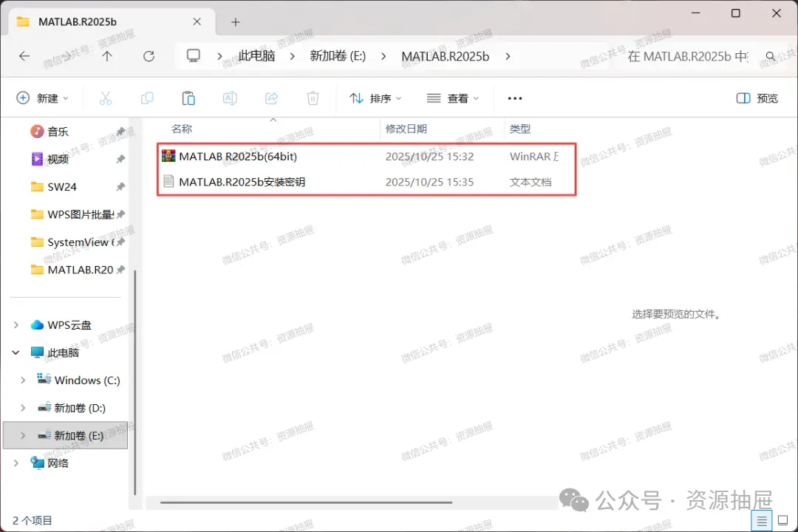Viewport: 798px width, 532px height.
Task: Refresh the current folder view
Action: click(x=149, y=56)
